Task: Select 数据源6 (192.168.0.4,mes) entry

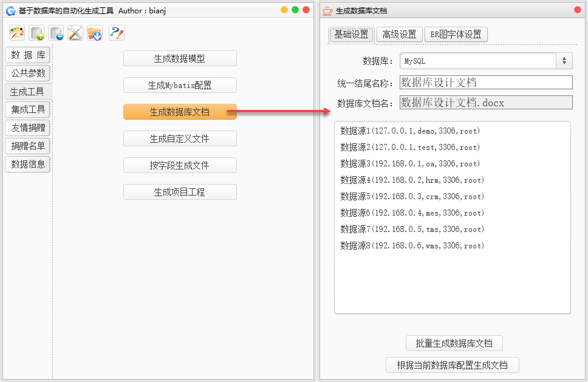Action: pos(412,213)
